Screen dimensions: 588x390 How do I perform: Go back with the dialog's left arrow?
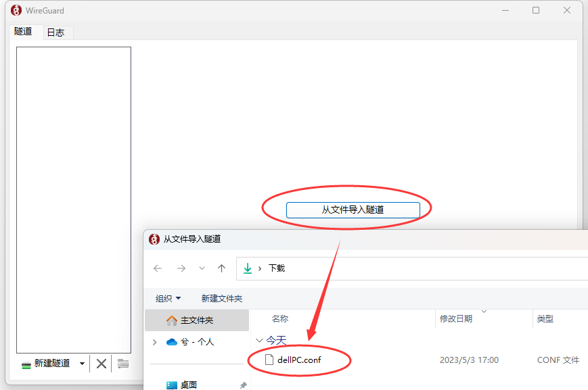pos(158,268)
